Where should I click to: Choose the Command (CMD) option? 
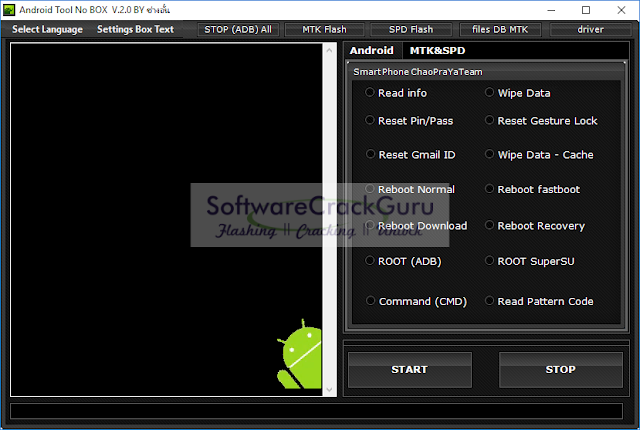(x=416, y=301)
